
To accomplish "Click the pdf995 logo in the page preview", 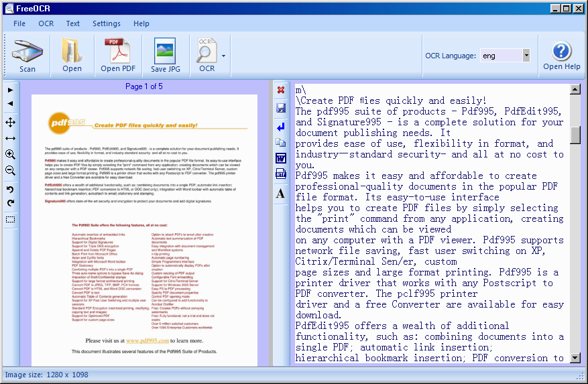I will (x=66, y=123).
